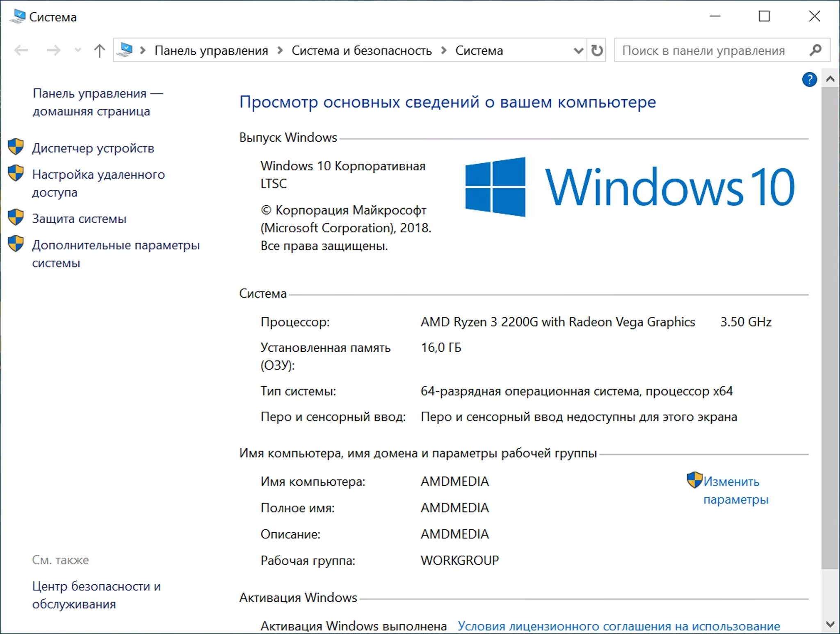Refresh the Система page
840x634 pixels.
597,50
